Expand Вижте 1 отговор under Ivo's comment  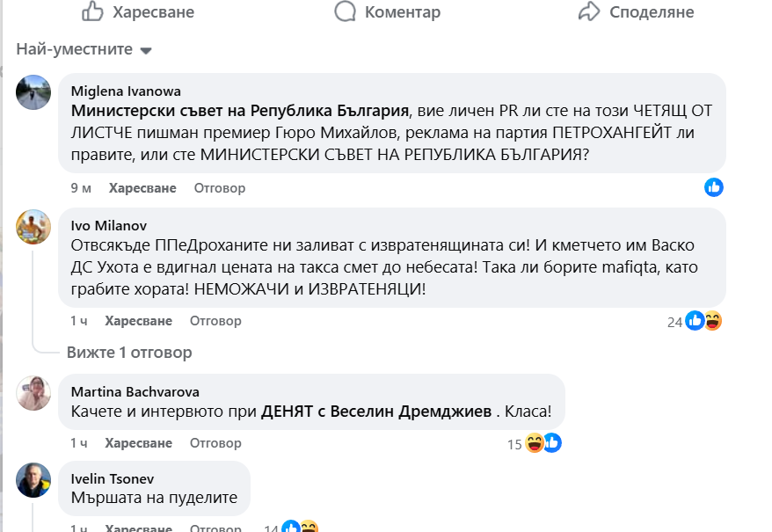tap(129, 353)
